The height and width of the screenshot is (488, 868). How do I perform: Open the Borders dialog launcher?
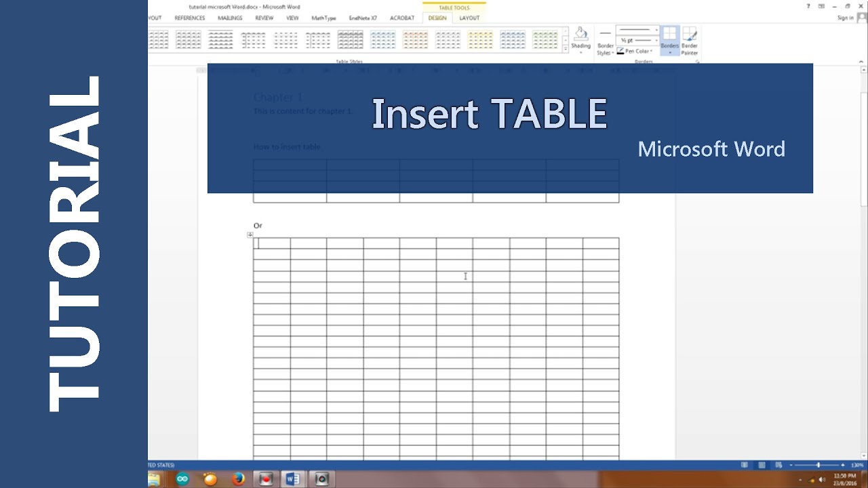(697, 62)
